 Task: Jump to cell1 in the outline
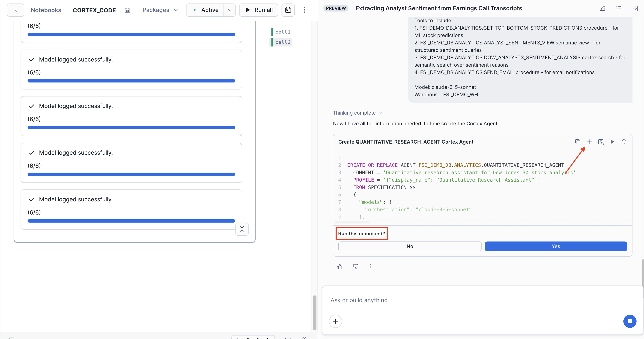283,32
